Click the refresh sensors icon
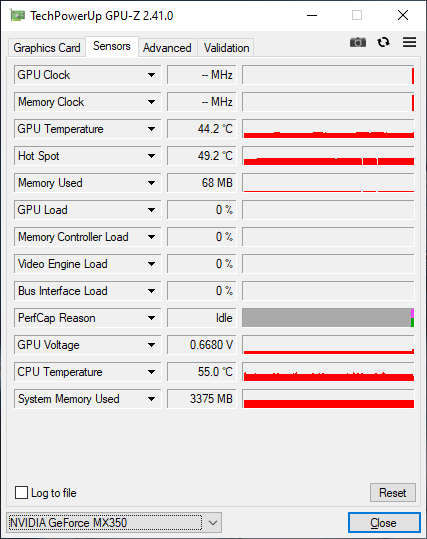The height and width of the screenshot is (539, 427). (383, 42)
